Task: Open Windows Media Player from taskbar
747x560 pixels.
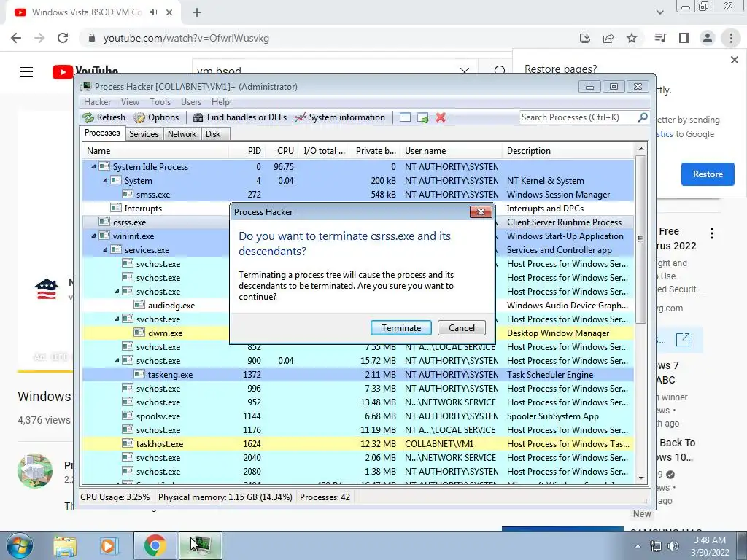Action: click(x=108, y=546)
